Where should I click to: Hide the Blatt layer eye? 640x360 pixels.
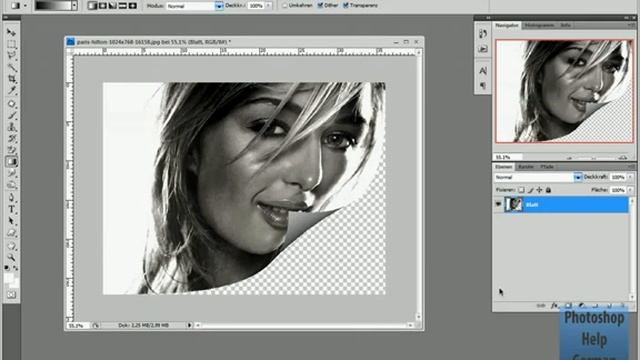pos(498,204)
